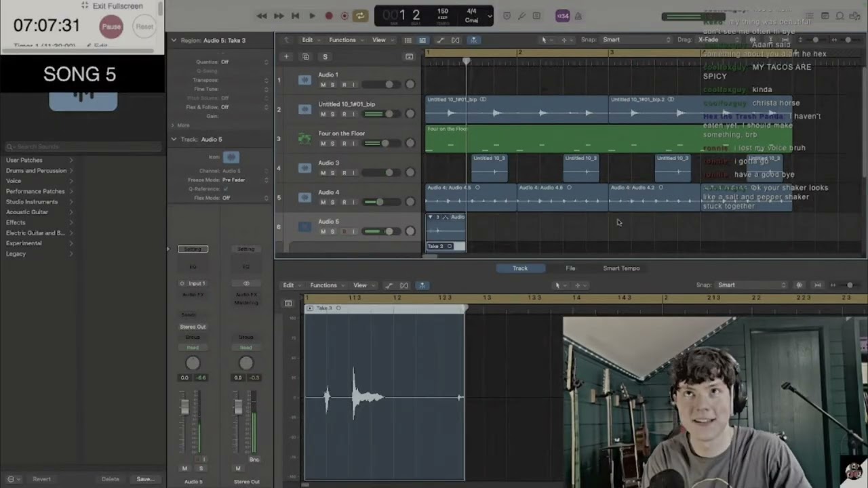Mute the Audio 1 track
Image resolution: width=868 pixels, height=488 pixels.
point(323,85)
